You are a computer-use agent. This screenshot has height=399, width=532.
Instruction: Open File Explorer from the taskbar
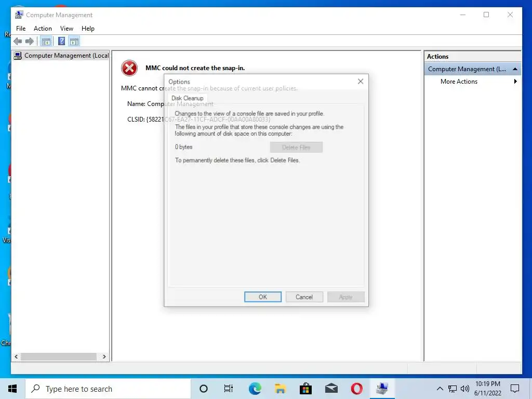point(280,389)
